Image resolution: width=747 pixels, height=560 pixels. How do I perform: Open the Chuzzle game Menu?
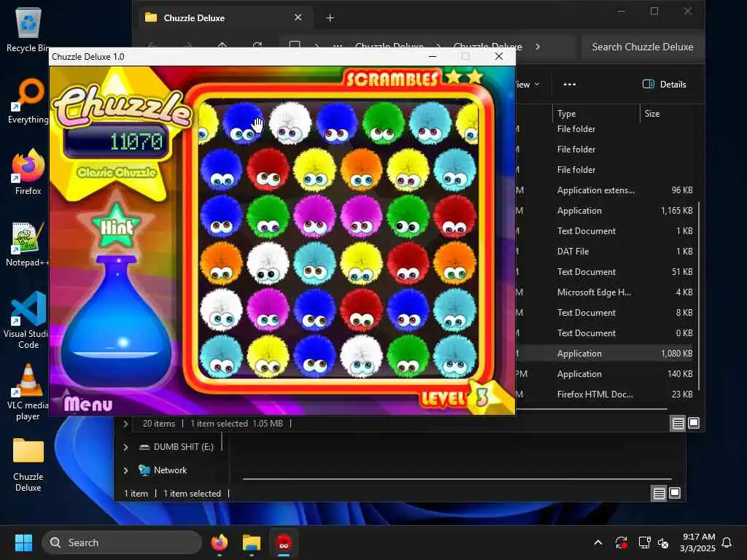[x=88, y=404]
